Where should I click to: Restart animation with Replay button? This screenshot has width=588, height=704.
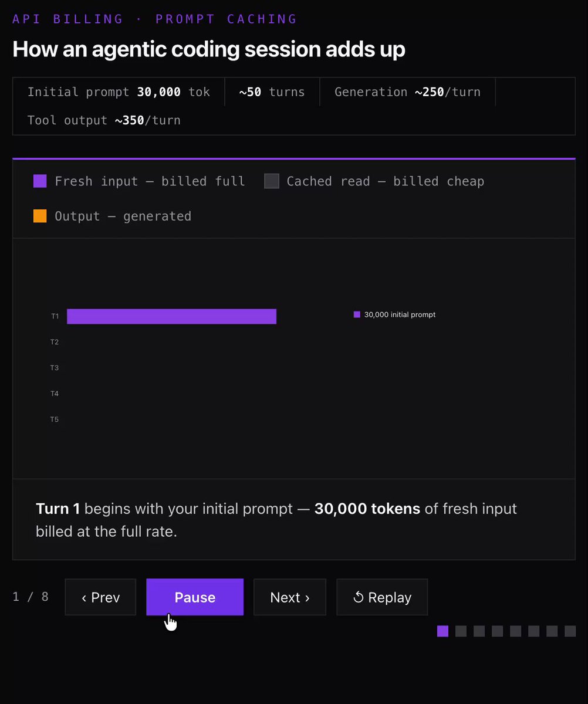pyautogui.click(x=382, y=597)
